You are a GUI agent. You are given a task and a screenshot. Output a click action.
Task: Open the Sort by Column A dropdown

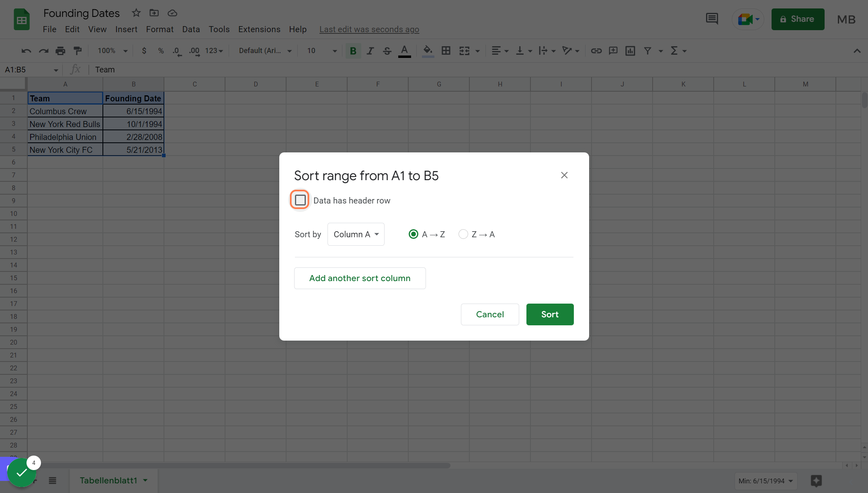click(356, 234)
